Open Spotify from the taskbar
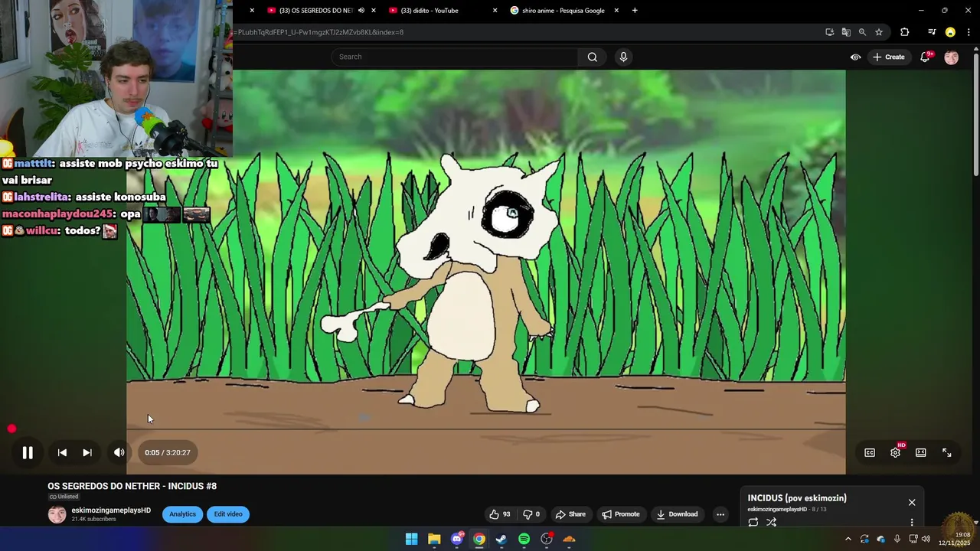980x551 pixels. [524, 539]
